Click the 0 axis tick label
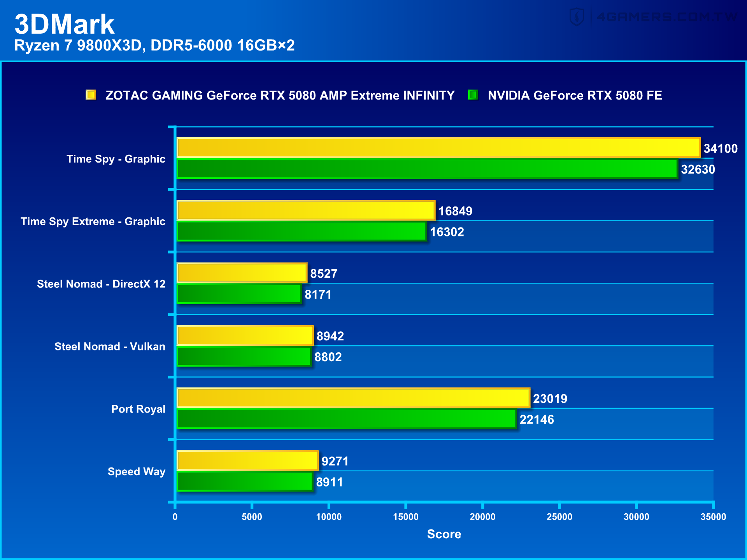 175,517
